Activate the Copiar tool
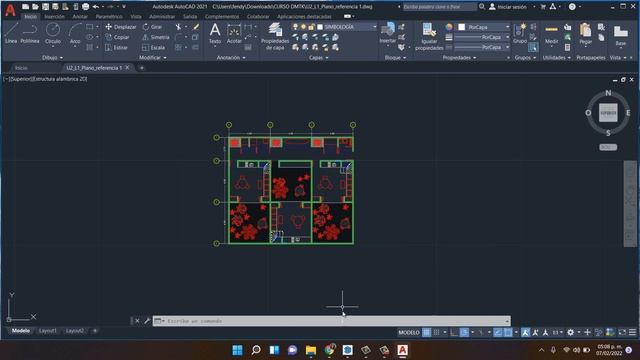Image resolution: width=640 pixels, height=360 pixels. [x=118, y=37]
